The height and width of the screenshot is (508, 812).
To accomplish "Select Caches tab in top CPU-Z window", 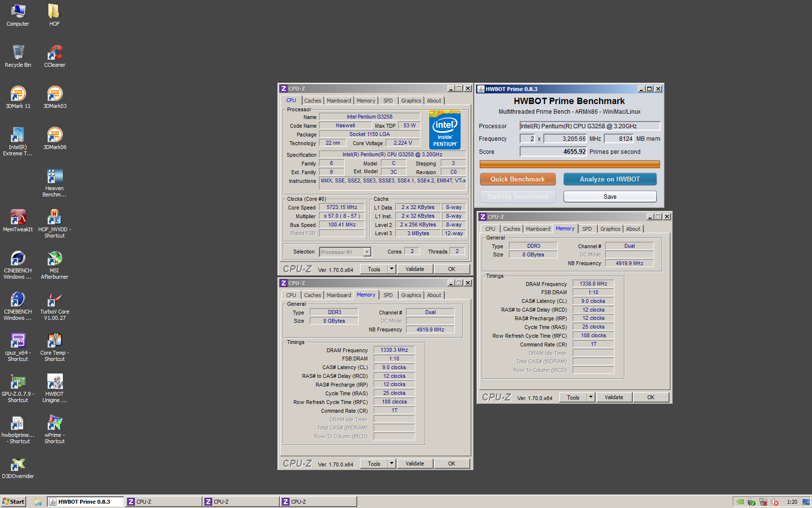I will pos(312,101).
